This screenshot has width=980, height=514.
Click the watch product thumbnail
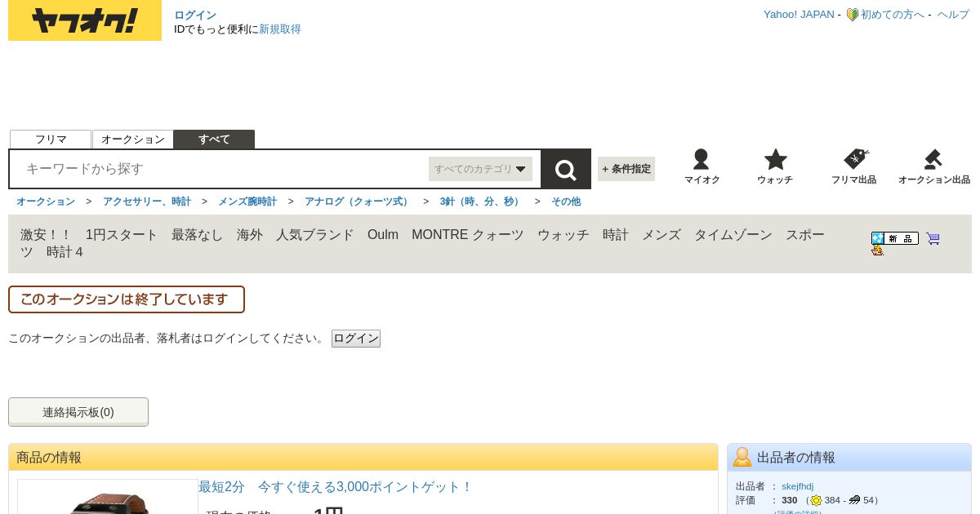tap(108, 497)
